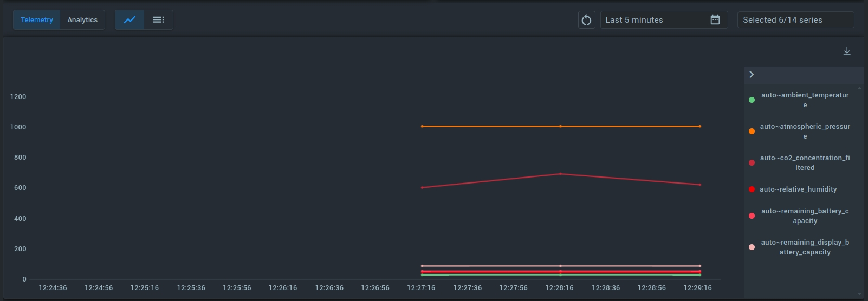
Task: Download the chart data
Action: (x=847, y=51)
